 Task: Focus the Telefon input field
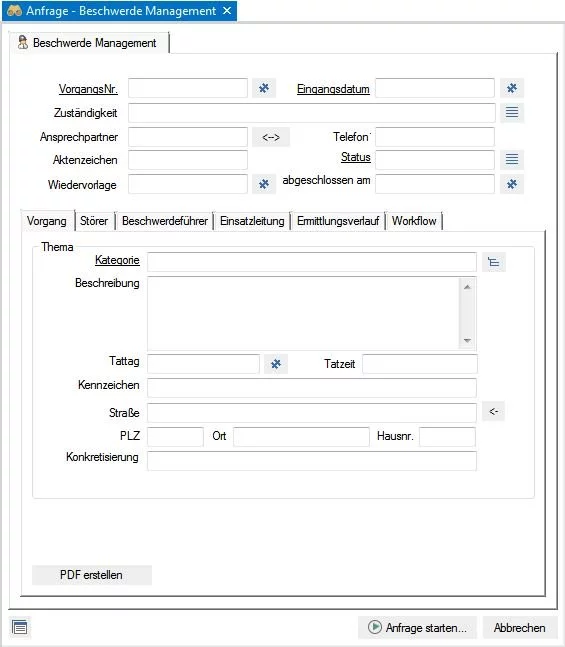click(x=435, y=137)
